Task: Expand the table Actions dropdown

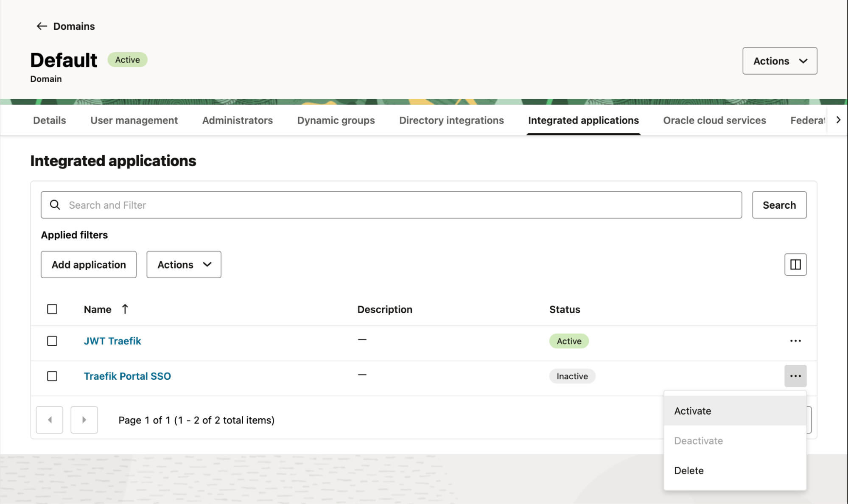Action: coord(184,264)
